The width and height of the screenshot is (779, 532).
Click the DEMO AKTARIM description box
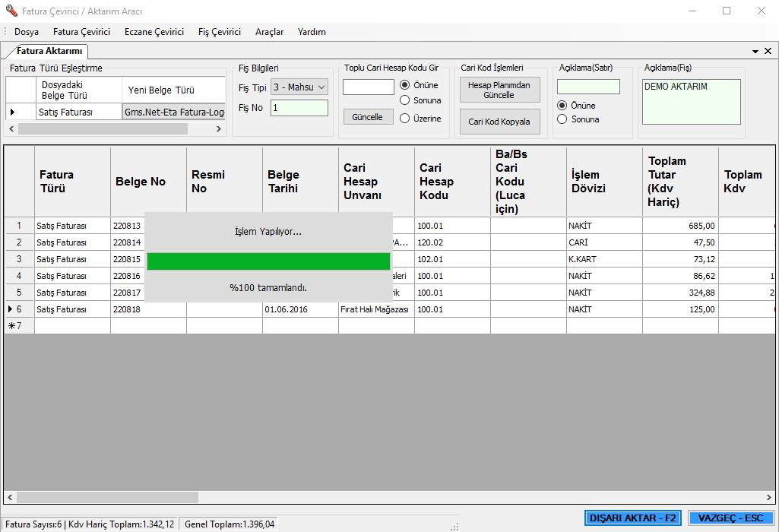tap(691, 102)
